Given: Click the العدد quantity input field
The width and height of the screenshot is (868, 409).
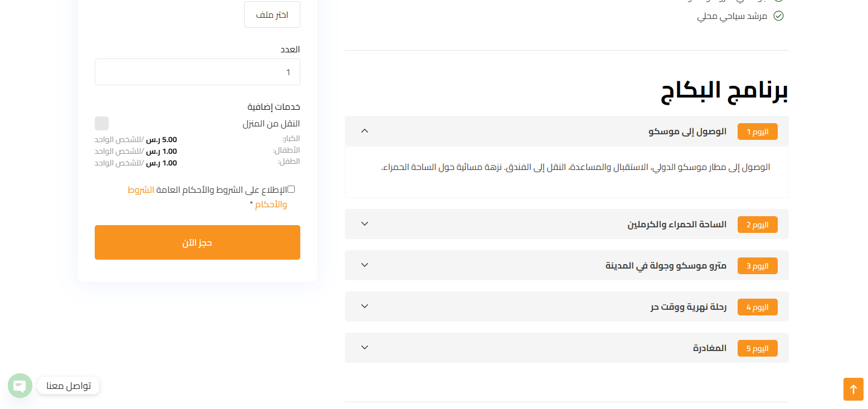Looking at the screenshot, I should 197,72.
